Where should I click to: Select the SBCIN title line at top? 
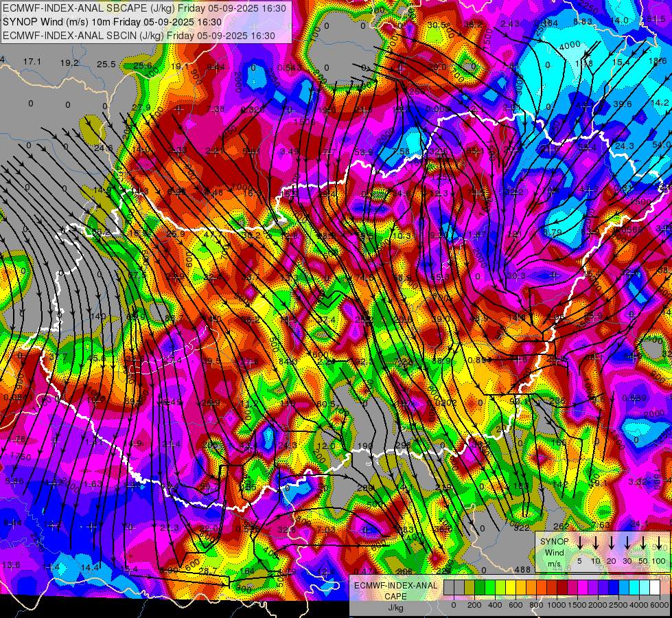(x=139, y=36)
